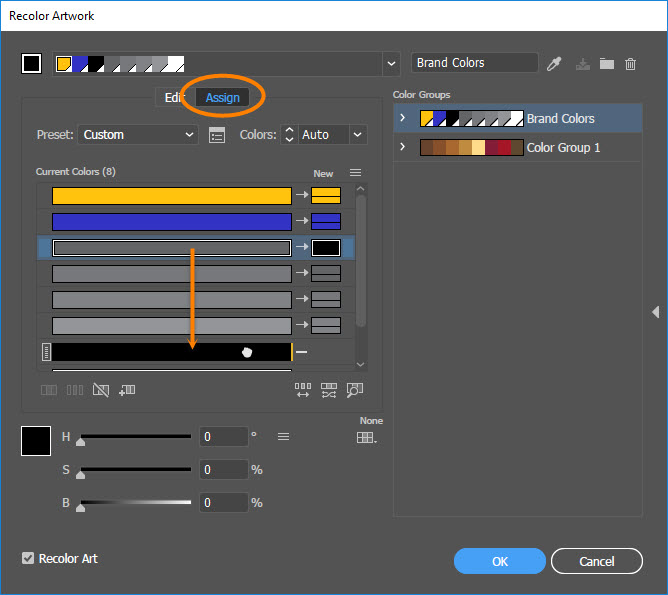The image size is (668, 595).
Task: Click the color list scrollbar
Action: pos(361,261)
